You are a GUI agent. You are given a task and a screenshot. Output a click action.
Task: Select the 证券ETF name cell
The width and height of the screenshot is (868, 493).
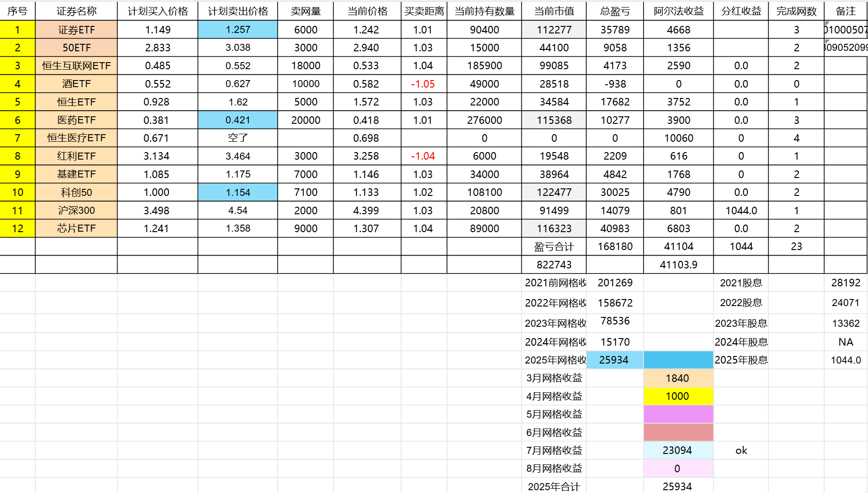76,30
